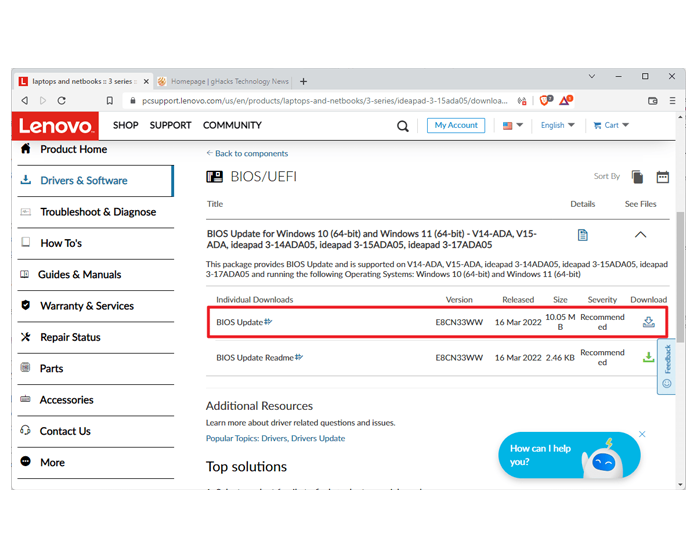The image size is (700, 534).
Task: Open a new tab with the plus button
Action: point(304,81)
